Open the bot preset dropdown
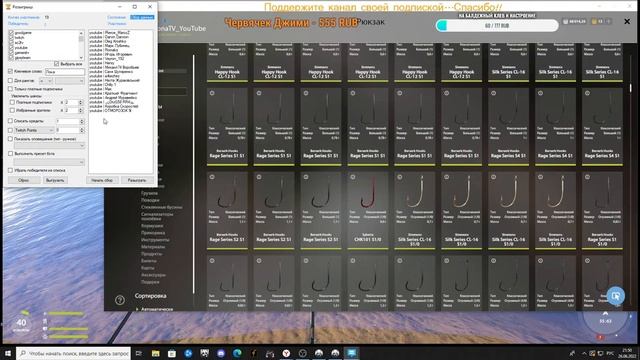 click(x=49, y=162)
